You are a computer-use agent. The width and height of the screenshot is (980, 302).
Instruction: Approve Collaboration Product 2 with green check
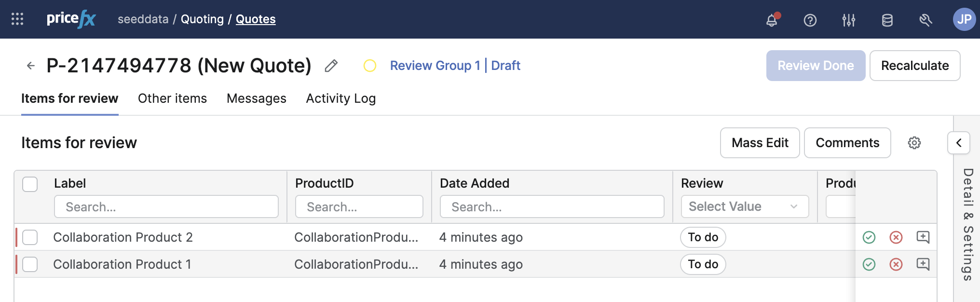point(869,237)
